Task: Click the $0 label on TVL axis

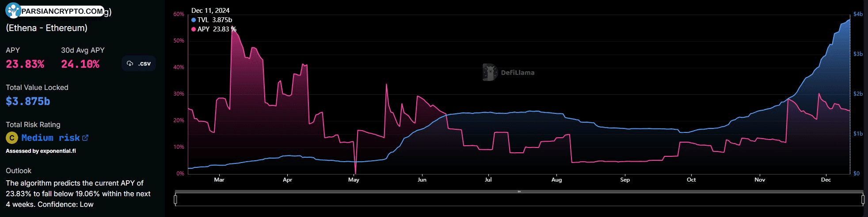Action: (857, 174)
